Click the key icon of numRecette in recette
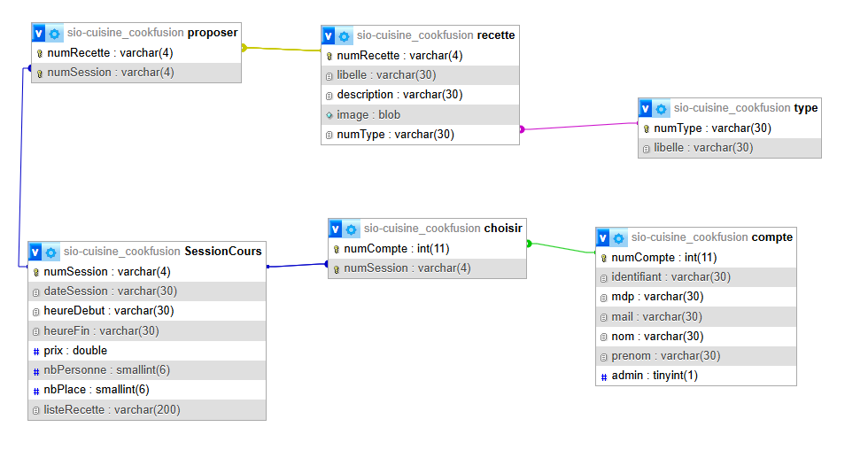 [x=329, y=57]
